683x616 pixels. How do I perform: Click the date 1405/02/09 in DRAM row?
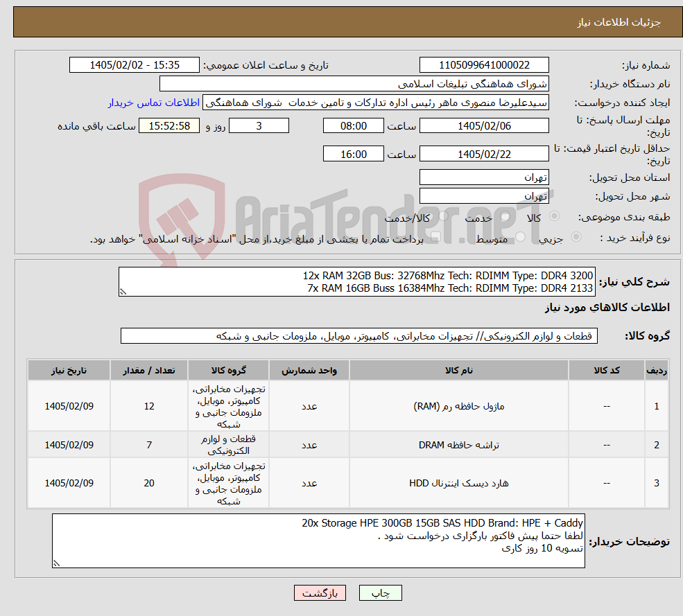[x=69, y=444]
